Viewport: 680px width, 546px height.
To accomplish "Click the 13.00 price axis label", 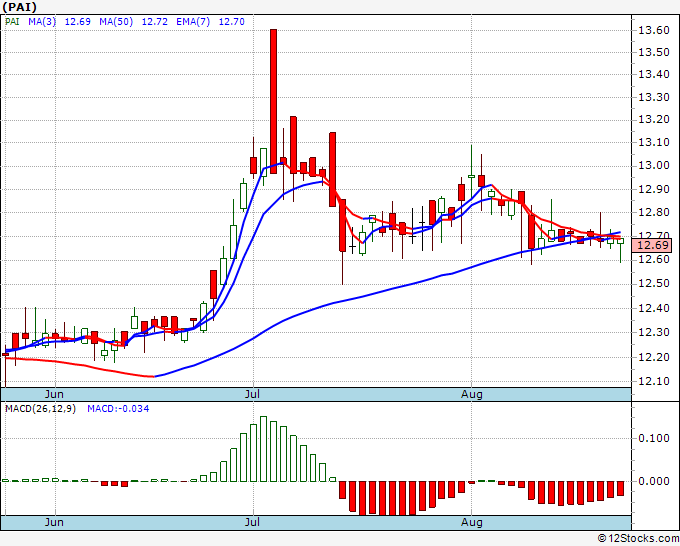I will click(x=654, y=166).
